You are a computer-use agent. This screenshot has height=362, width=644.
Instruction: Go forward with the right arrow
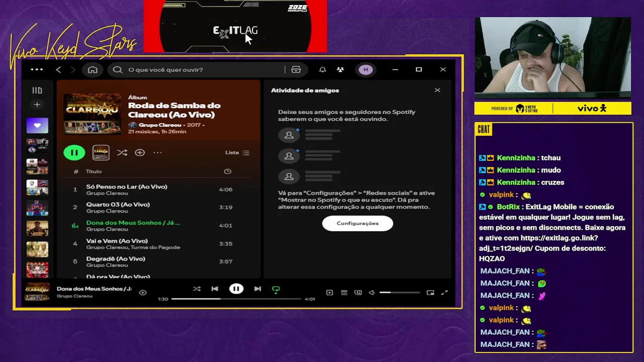[73, 69]
